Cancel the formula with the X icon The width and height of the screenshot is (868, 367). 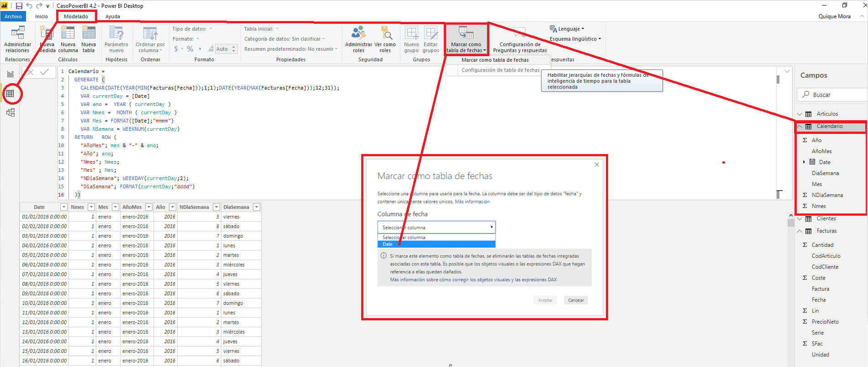[x=31, y=72]
